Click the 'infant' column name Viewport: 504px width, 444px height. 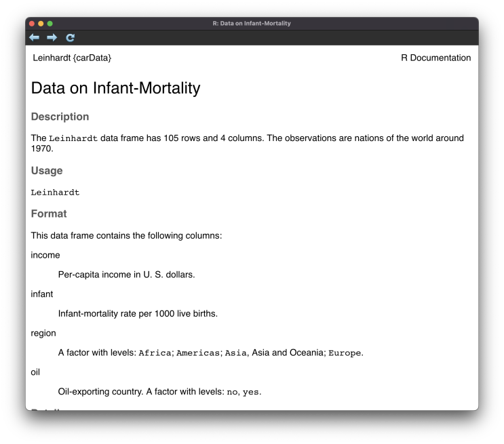click(42, 294)
